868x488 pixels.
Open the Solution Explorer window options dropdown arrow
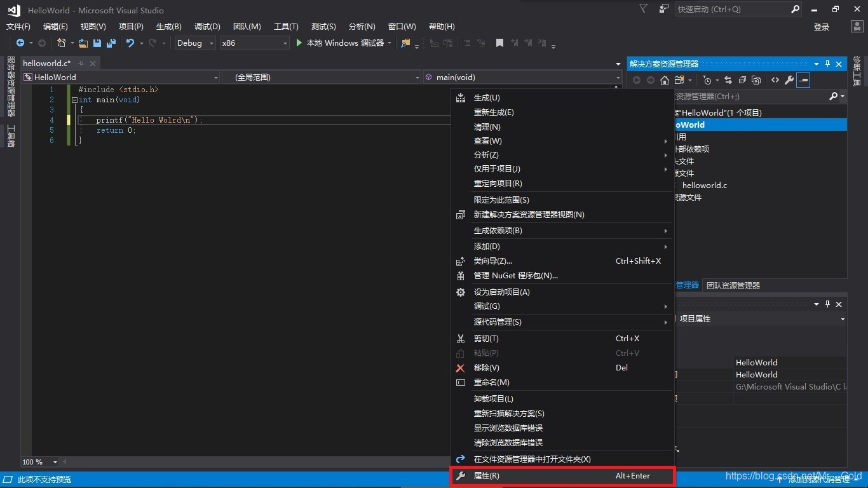click(817, 64)
